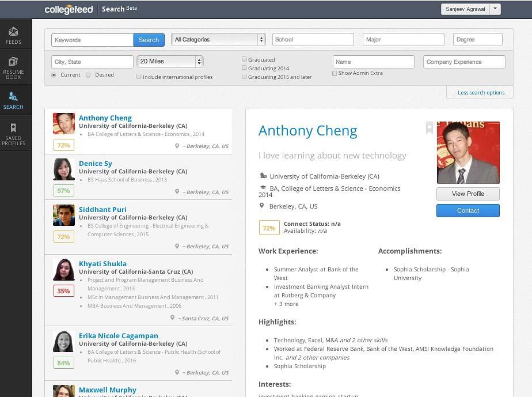
Task: Click 'BS Haas School of Business, 2013' text
Action: point(127,180)
